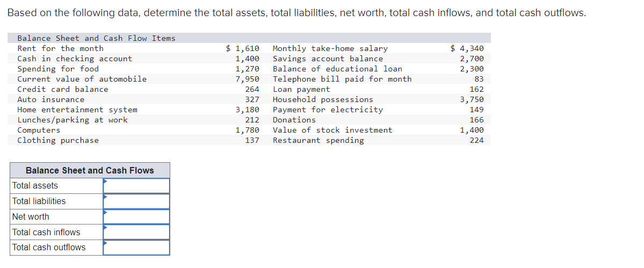Click 'Credit card balance' label
The width and height of the screenshot is (644, 268).
(x=63, y=90)
